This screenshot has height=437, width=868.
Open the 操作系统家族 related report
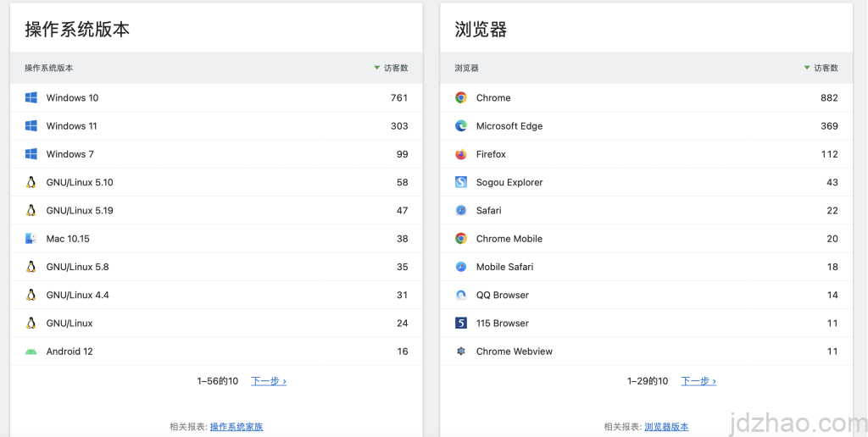[x=236, y=427]
